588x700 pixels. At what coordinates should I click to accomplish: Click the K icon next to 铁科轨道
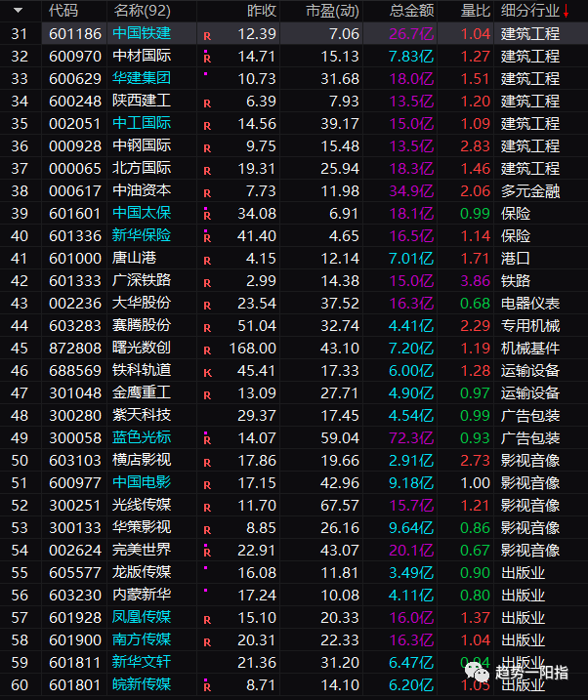[207, 373]
